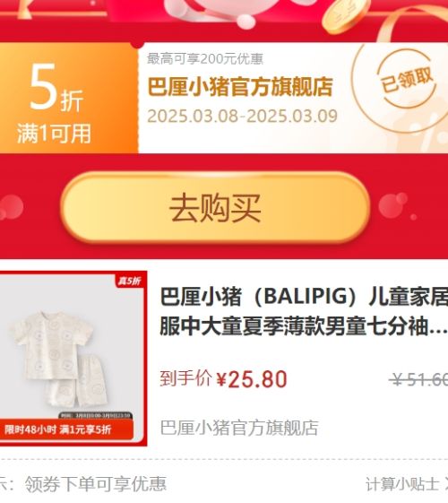Click the small time label on the product image
Screen dimensions: 448x503
96,416
